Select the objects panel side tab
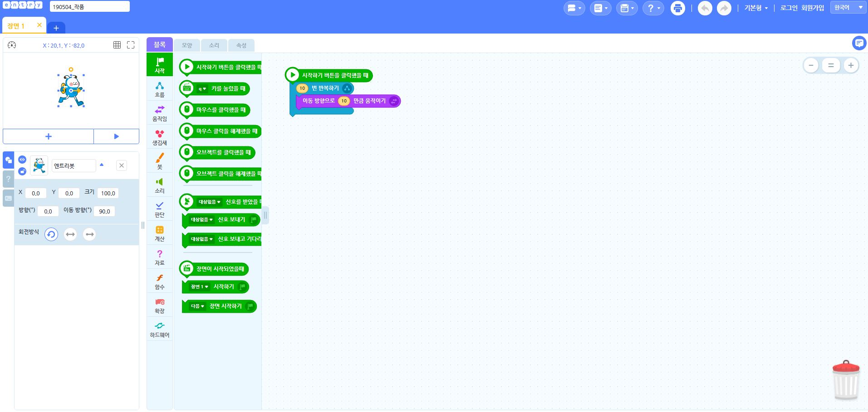Screen dimensions: 868x412 [x=8, y=160]
